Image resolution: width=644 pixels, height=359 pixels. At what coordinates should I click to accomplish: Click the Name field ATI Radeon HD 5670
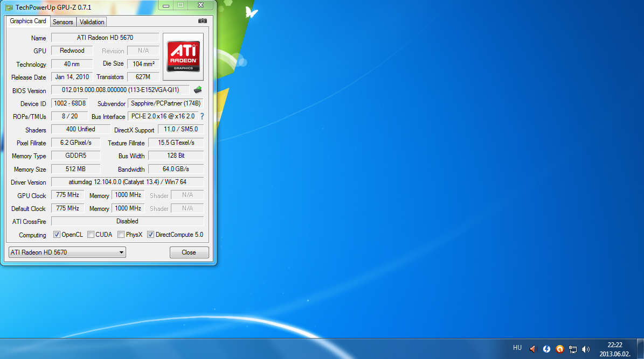click(105, 38)
